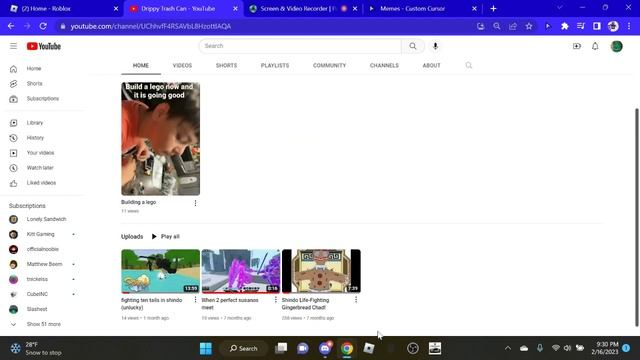Switch to the ABOUT channel tab

tap(431, 65)
